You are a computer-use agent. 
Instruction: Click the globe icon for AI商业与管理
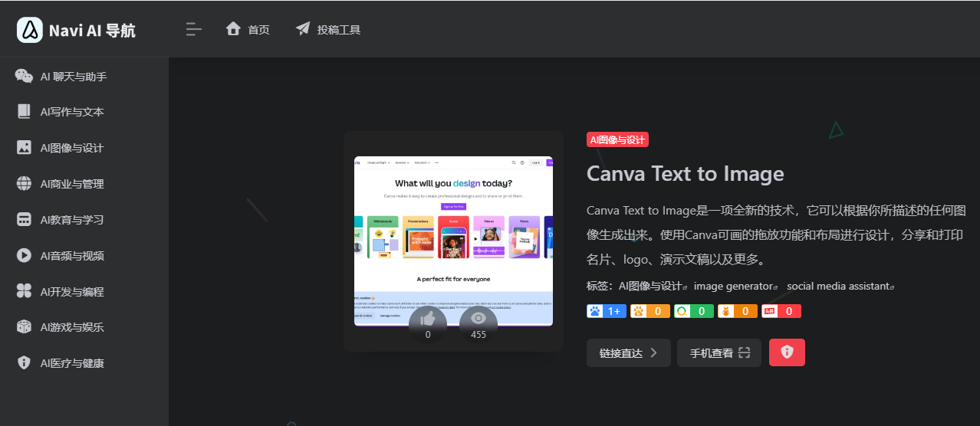(25, 184)
